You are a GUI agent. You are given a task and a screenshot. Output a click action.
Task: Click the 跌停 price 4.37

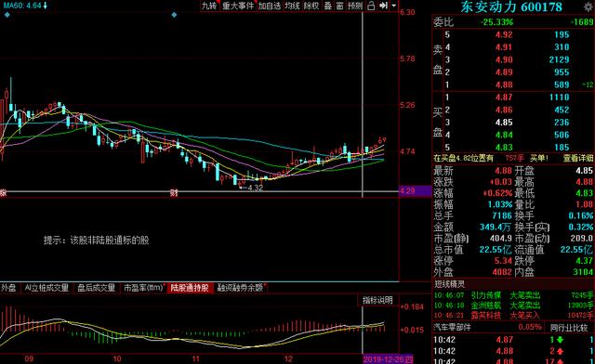pos(584,261)
